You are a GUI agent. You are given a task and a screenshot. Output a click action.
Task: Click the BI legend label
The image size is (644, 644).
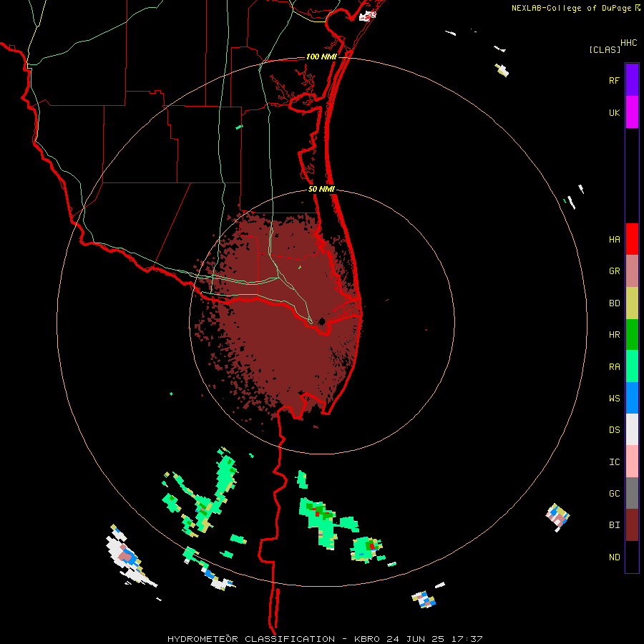[x=614, y=525]
